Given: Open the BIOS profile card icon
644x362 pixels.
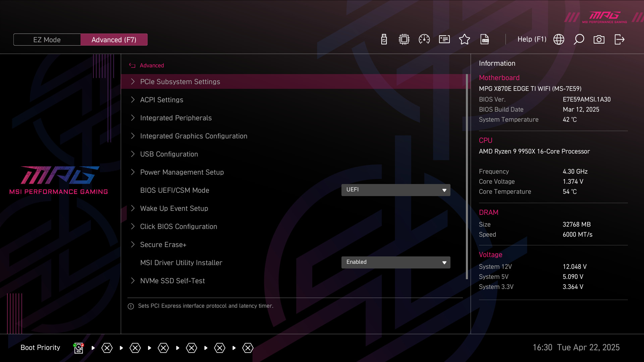Looking at the screenshot, I should click(x=444, y=40).
